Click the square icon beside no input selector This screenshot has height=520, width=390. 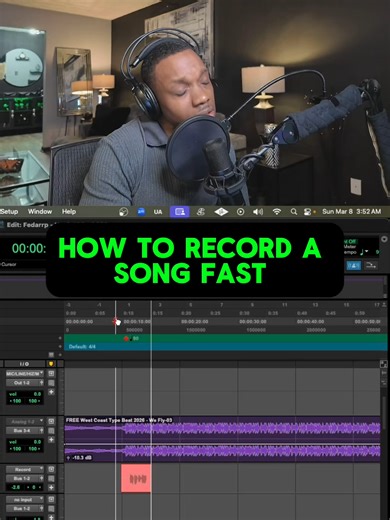point(51,499)
